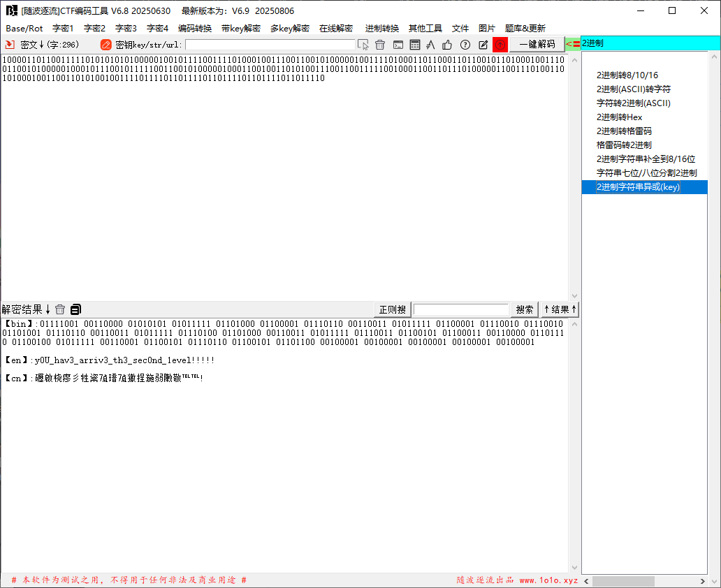The image size is (721, 588).
Task: Click the trash icon beside the key field
Action: point(380,45)
